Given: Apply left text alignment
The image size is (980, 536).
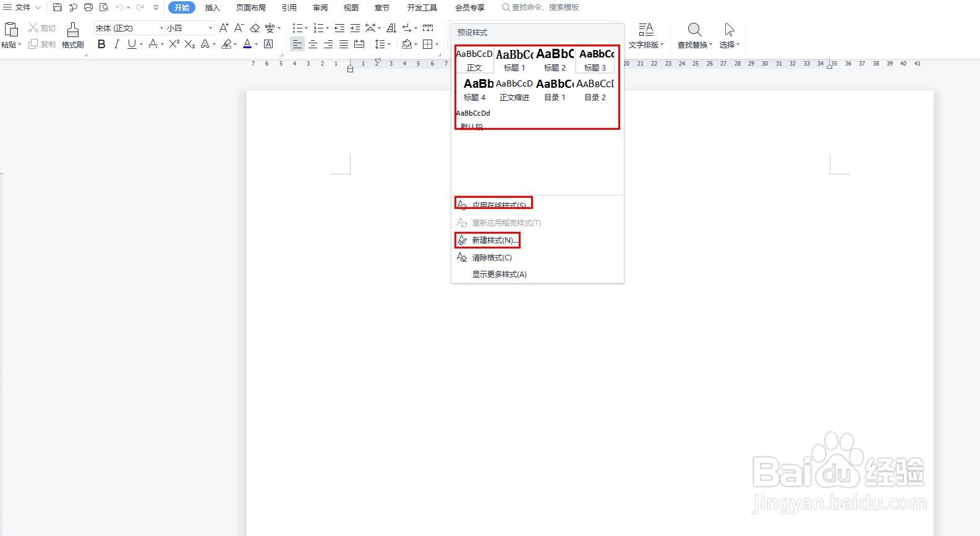Looking at the screenshot, I should point(297,44).
